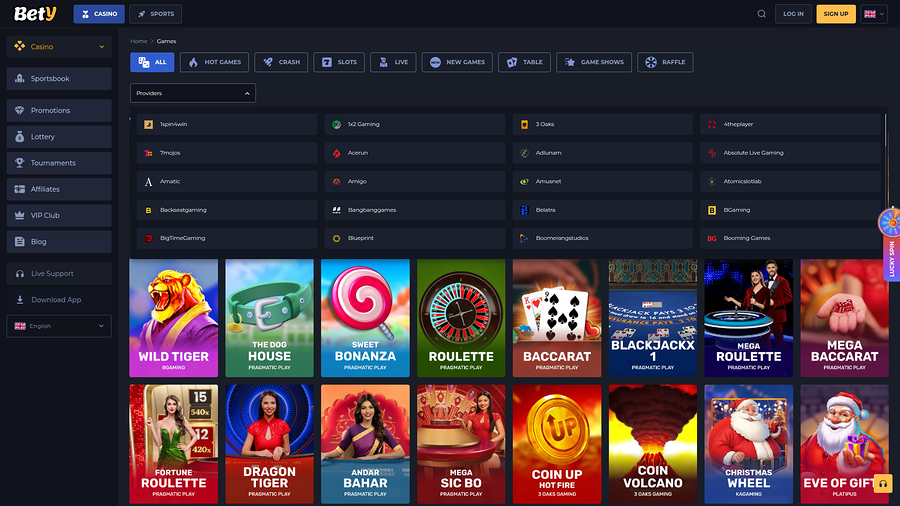Open the Sweet Bonanza game thumbnail
This screenshot has height=506, width=900.
366,318
